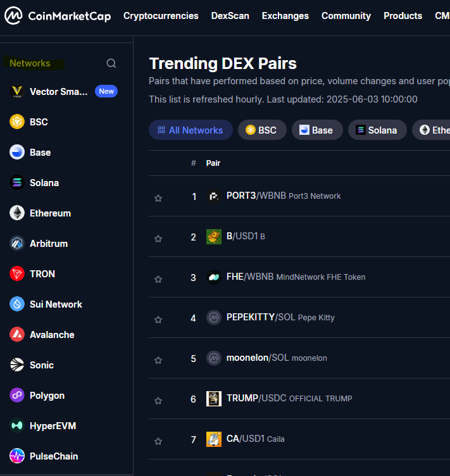Star the moonelon/SOL pair
Screen dimensions: 450x476
(x=158, y=360)
